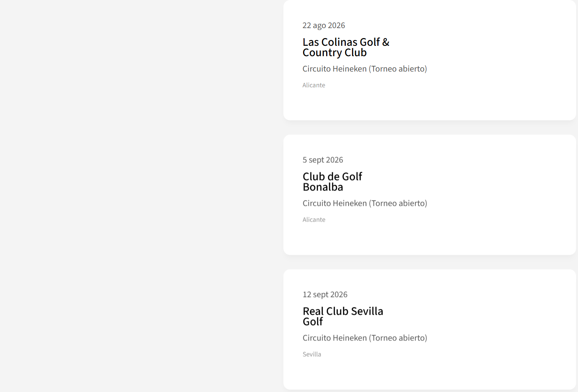Open Club de Golf Bonalba title
Image resolution: width=578 pixels, height=392 pixels.
332,182
